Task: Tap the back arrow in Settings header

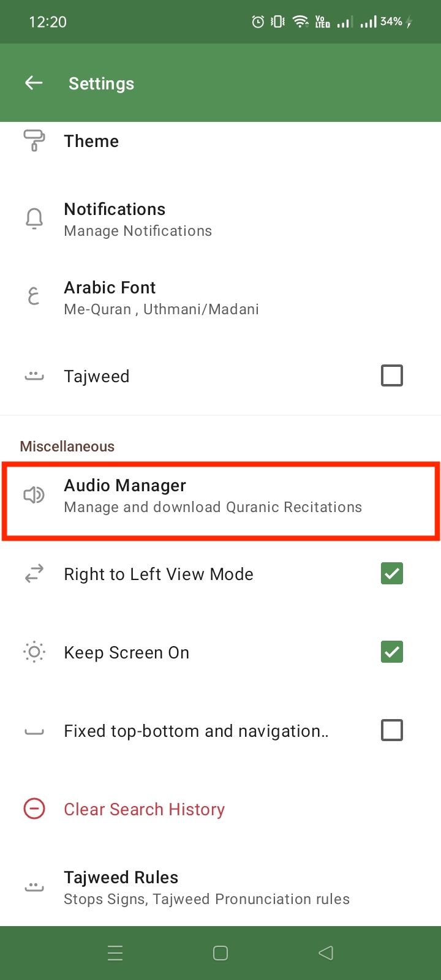Action: tap(34, 83)
